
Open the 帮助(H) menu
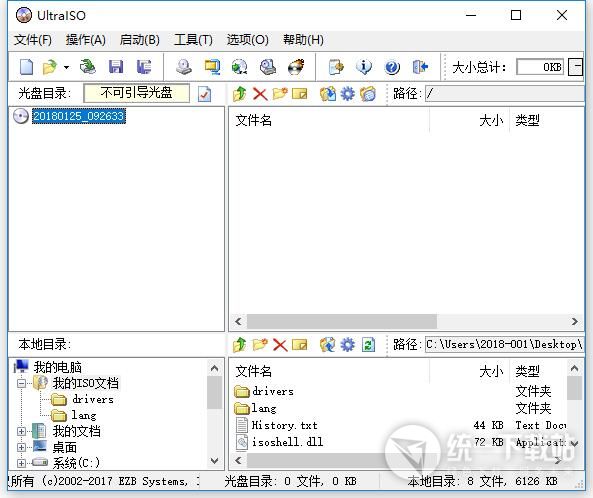[303, 40]
